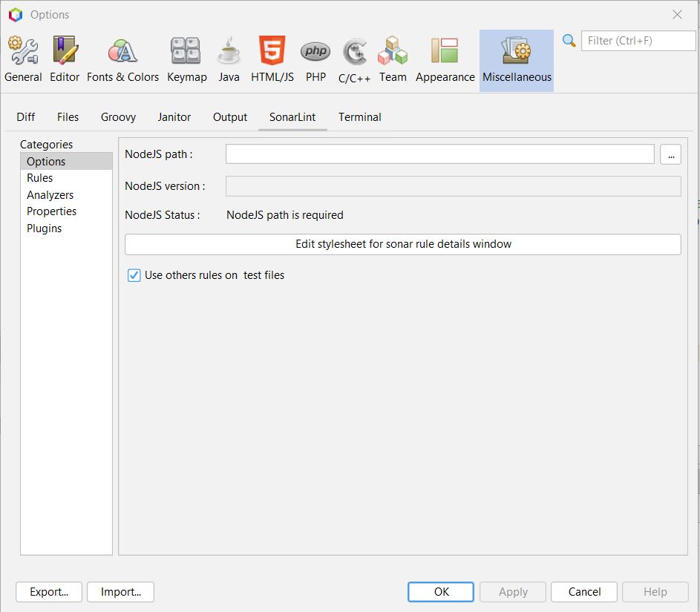Uncheck 'Use others rules on test files'

134,275
